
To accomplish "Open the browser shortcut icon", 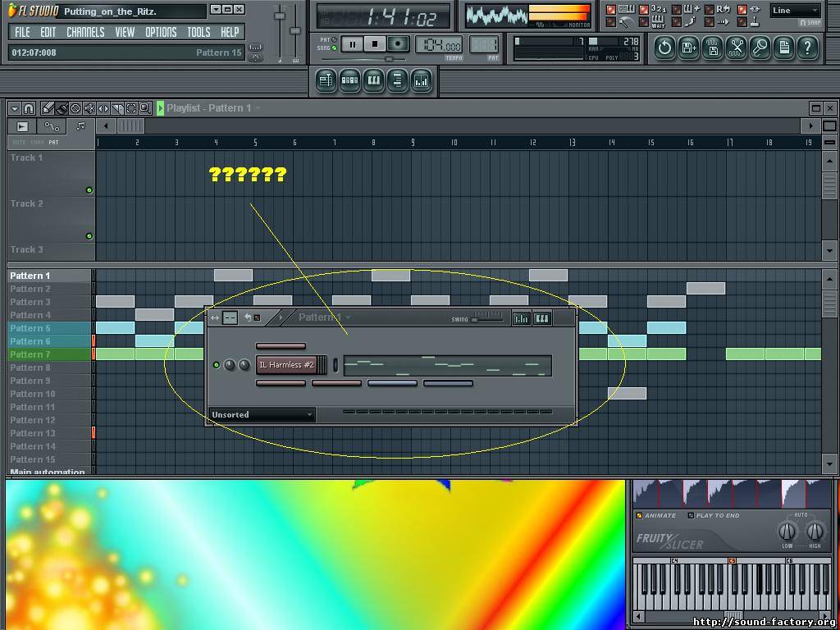I will (398, 80).
